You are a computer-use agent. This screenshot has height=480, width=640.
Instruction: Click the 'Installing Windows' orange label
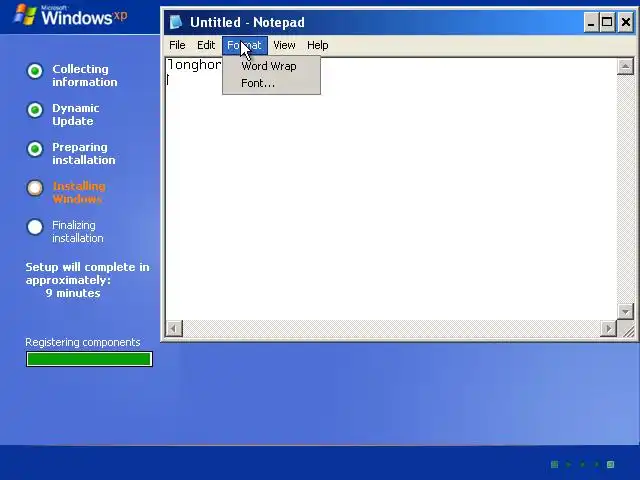pyautogui.click(x=79, y=193)
